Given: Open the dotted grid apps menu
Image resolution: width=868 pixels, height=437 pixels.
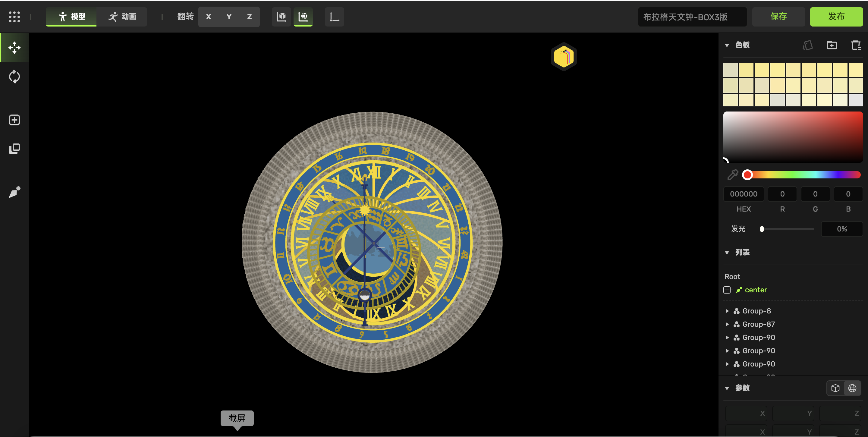Looking at the screenshot, I should coord(14,17).
